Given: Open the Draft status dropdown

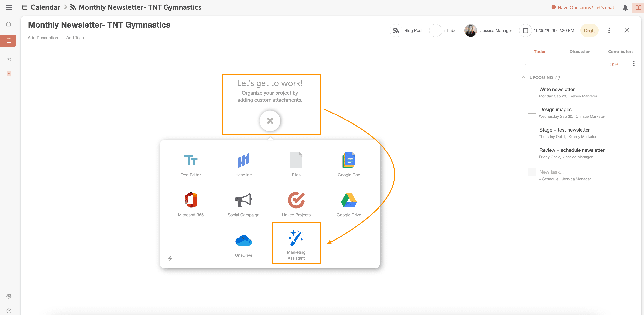Looking at the screenshot, I should point(589,31).
